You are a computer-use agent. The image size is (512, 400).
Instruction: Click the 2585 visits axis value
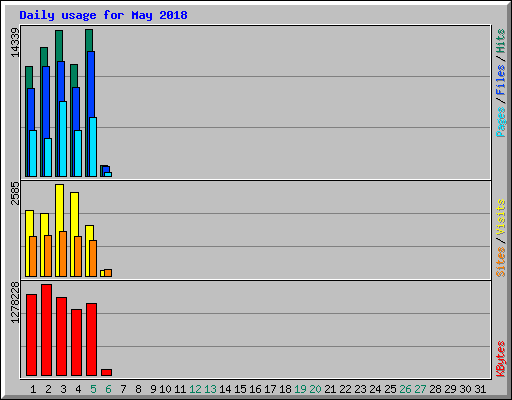15,193
